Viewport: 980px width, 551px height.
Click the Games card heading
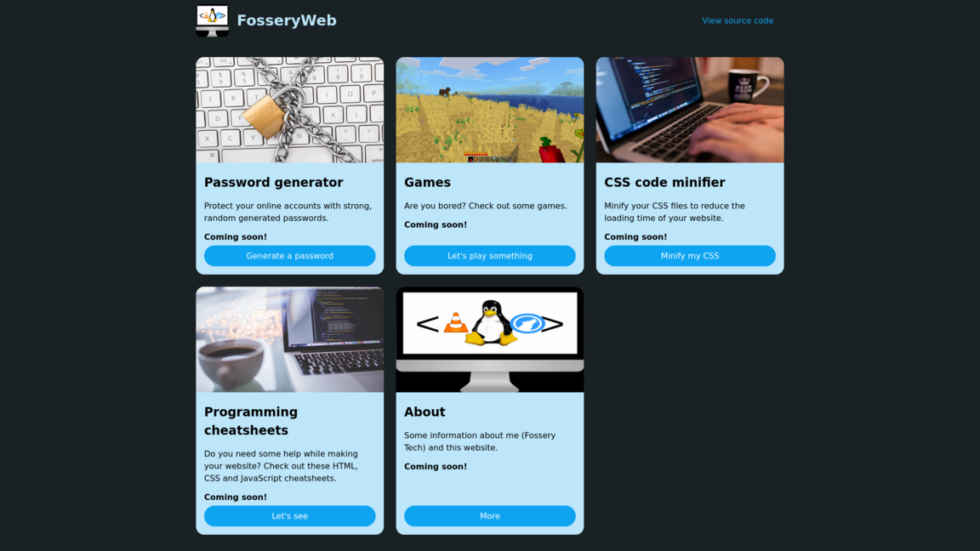tap(428, 183)
